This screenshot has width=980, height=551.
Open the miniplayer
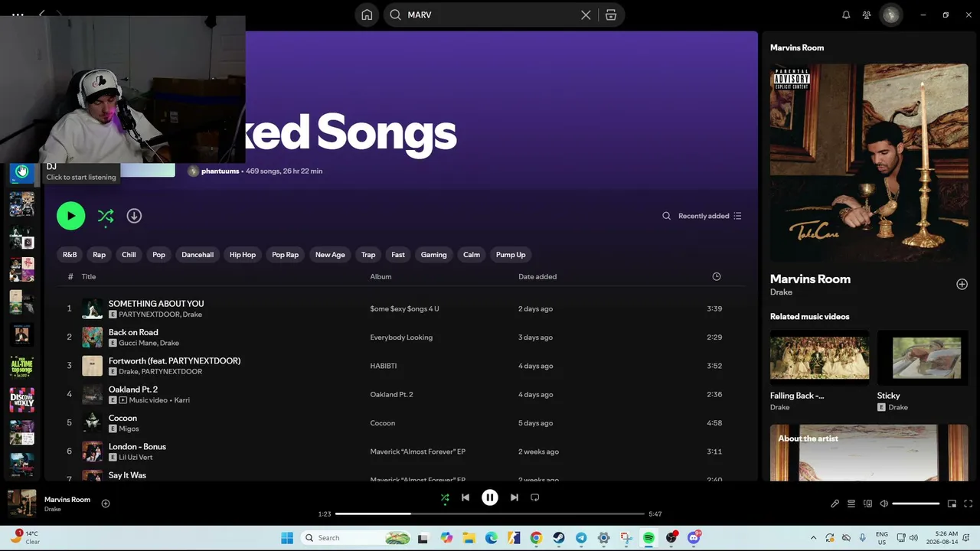click(x=952, y=504)
